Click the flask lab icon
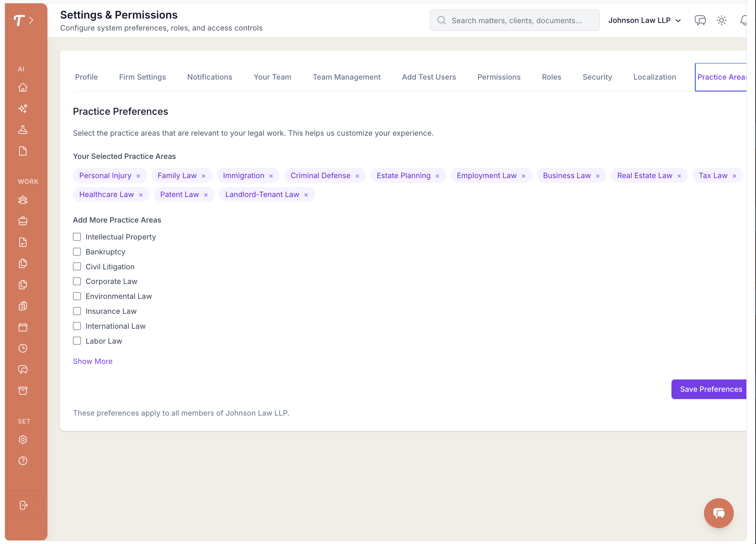 pos(23,130)
